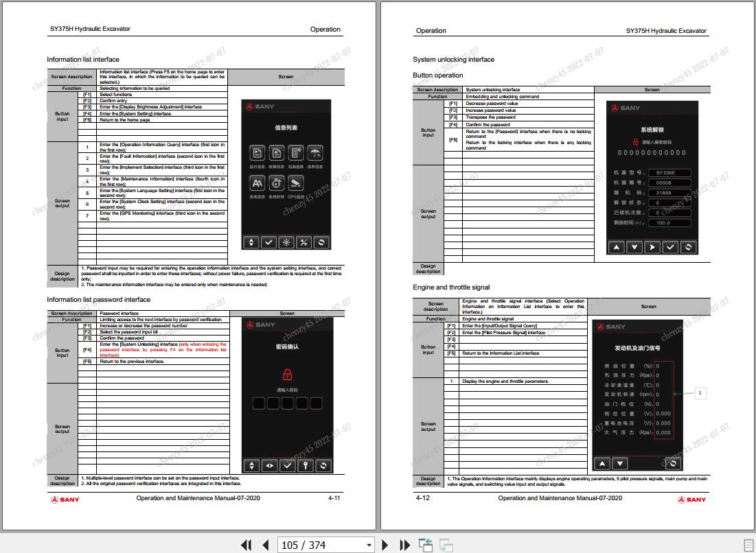Viewport: 756px width, 553px height.
Task: Click the left-right arrows button at the bottom of the password screen
Action: [x=270, y=465]
